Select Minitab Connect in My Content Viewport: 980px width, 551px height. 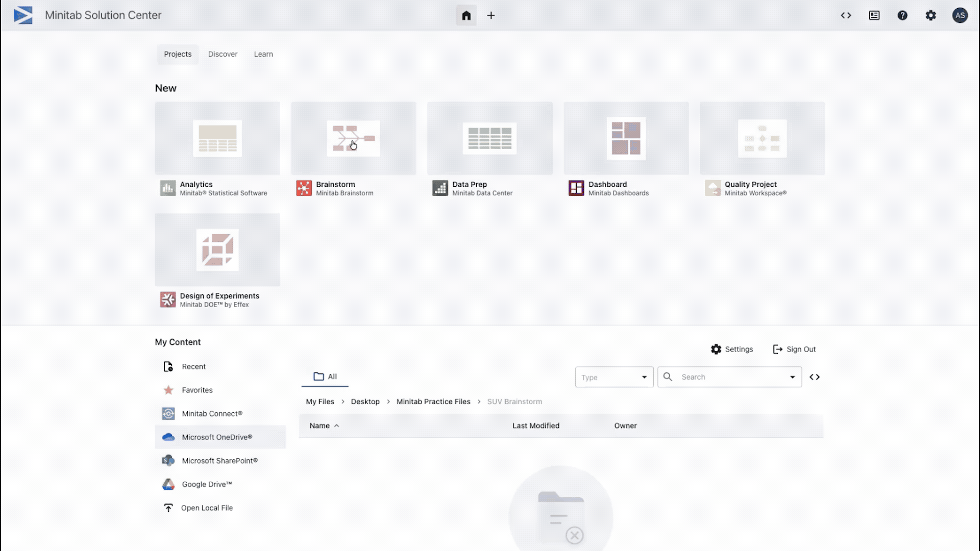click(220, 414)
